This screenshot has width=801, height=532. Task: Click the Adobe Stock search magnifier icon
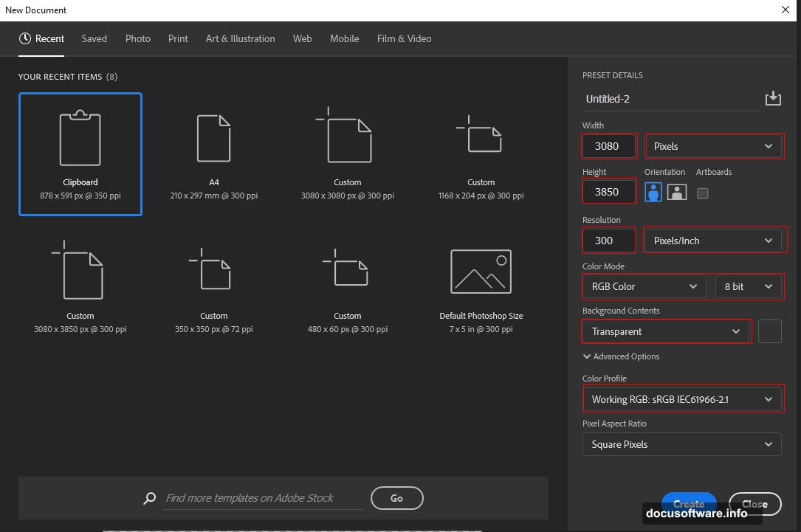tap(149, 498)
